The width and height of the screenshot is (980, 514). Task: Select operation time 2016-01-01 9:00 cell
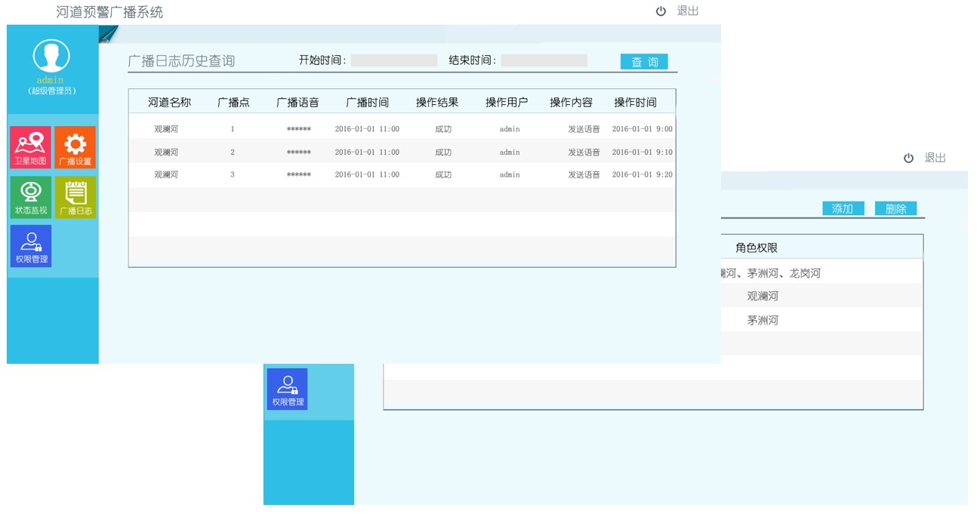click(x=643, y=129)
